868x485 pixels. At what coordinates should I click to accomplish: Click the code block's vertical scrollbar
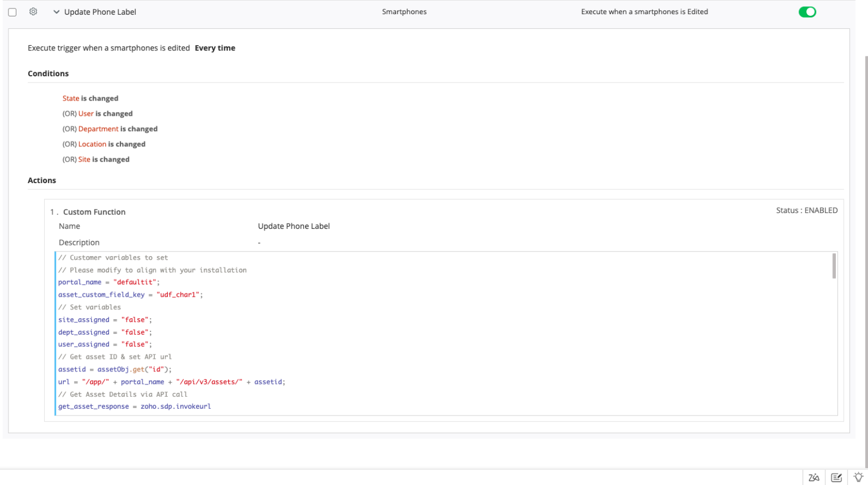834,266
